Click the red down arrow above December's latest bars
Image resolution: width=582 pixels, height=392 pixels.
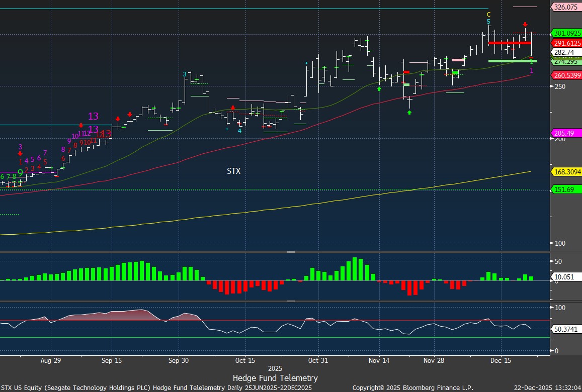tap(525, 24)
